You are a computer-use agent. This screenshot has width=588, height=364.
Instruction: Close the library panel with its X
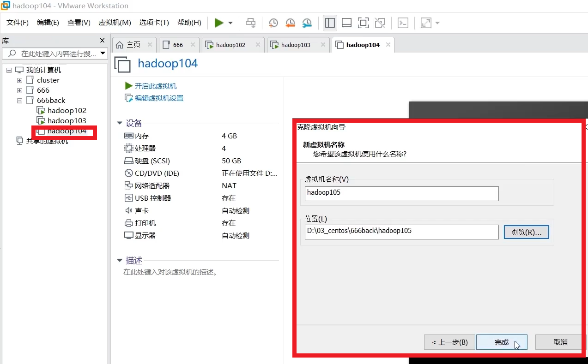[x=103, y=41]
